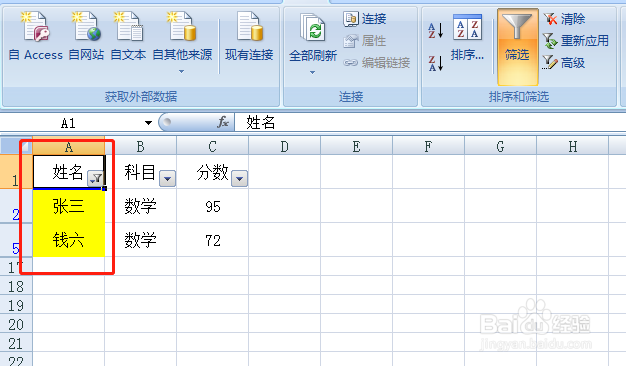Select cell containing 张三
This screenshot has width=626, height=366.
pyautogui.click(x=69, y=206)
